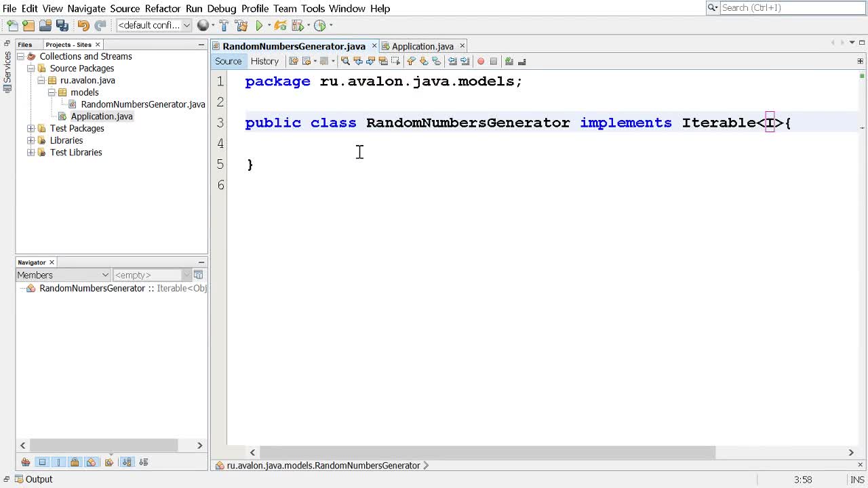Switch to the Files tab
868x488 pixels.
coord(25,45)
